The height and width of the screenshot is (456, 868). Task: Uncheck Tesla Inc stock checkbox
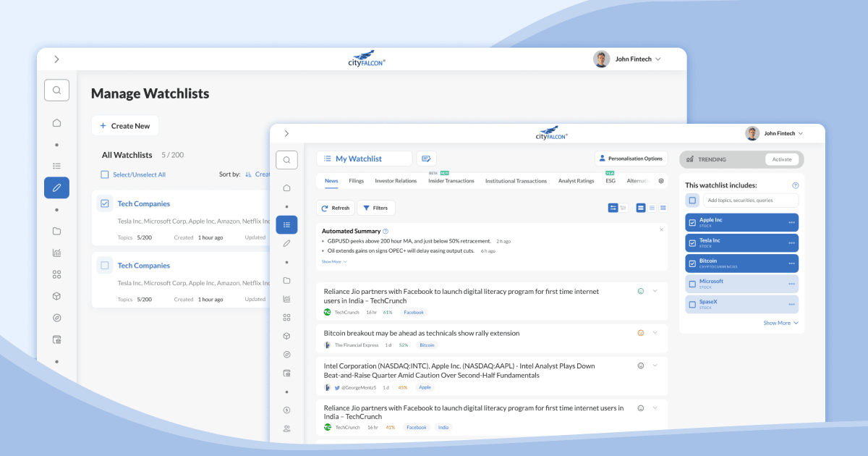point(692,242)
